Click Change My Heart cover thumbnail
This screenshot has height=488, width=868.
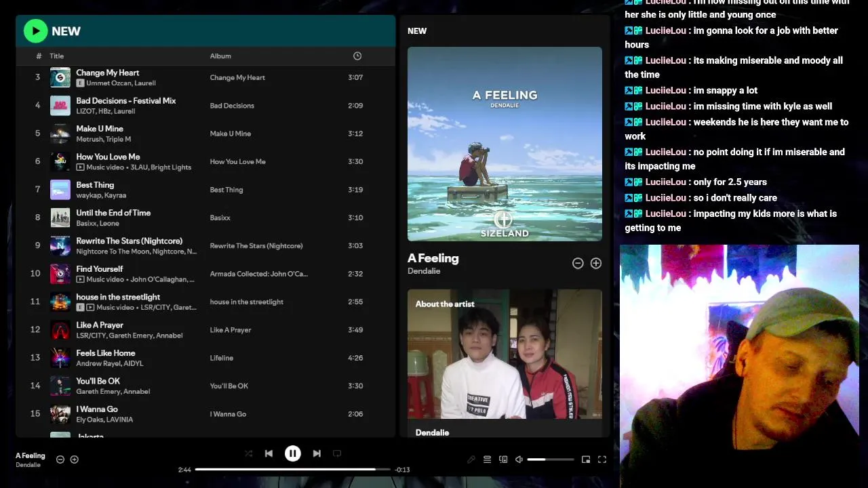[x=60, y=77]
